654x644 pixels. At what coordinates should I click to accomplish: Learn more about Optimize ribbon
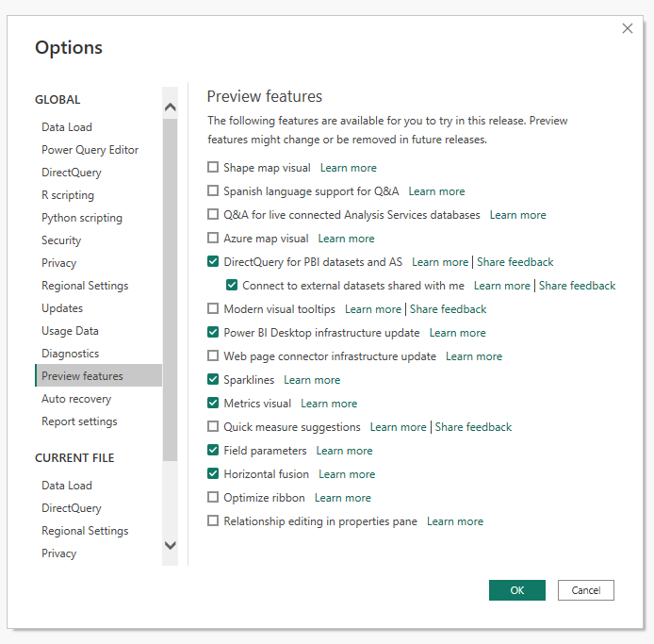point(342,498)
